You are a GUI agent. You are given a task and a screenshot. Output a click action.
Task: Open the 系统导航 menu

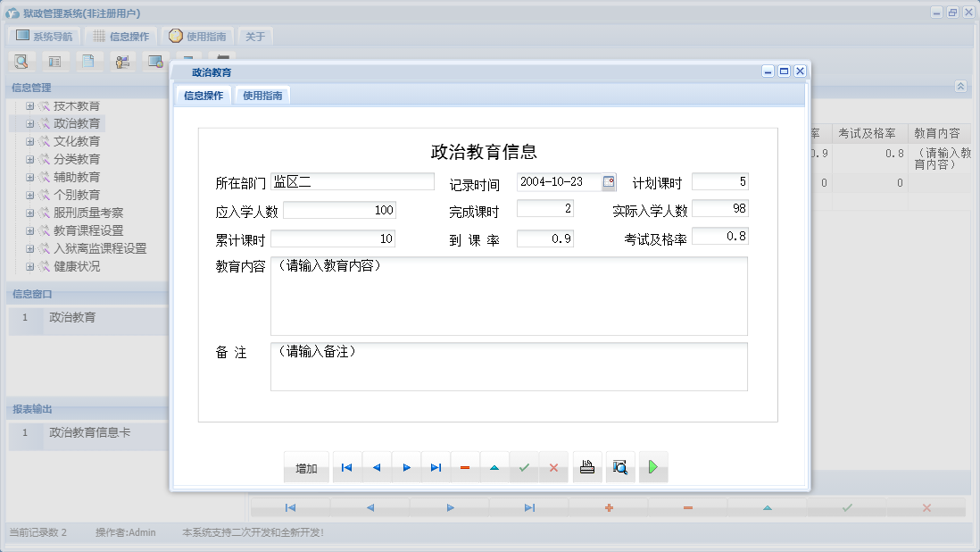pyautogui.click(x=46, y=36)
